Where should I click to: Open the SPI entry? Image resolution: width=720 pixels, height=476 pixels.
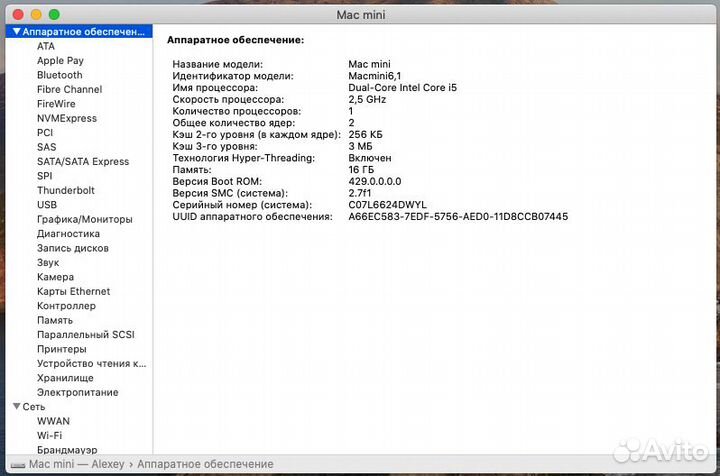tap(45, 176)
